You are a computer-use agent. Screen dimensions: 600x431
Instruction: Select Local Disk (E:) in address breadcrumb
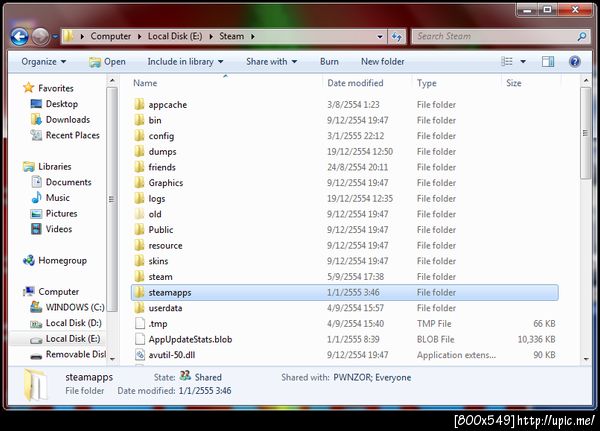175,36
